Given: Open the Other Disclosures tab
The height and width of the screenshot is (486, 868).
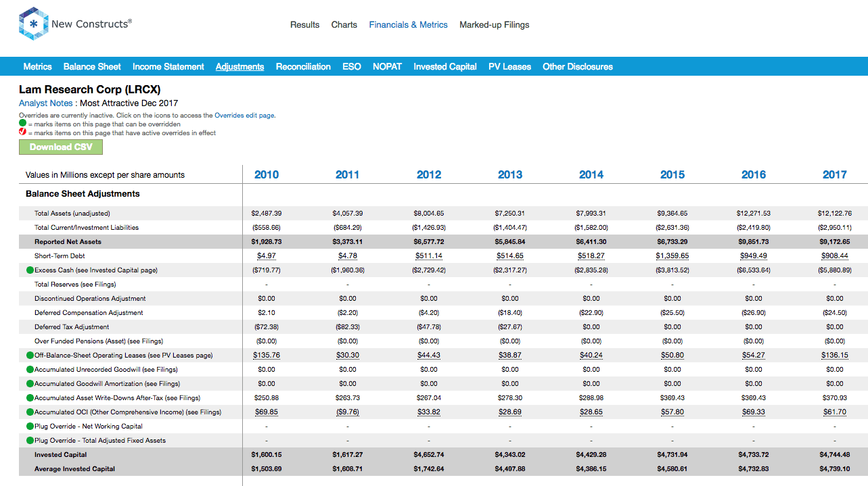Looking at the screenshot, I should coord(578,66).
